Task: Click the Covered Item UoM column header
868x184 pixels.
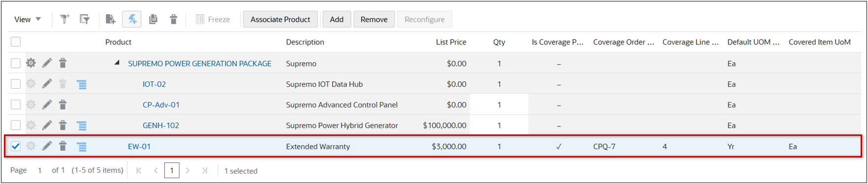Action: (x=820, y=42)
